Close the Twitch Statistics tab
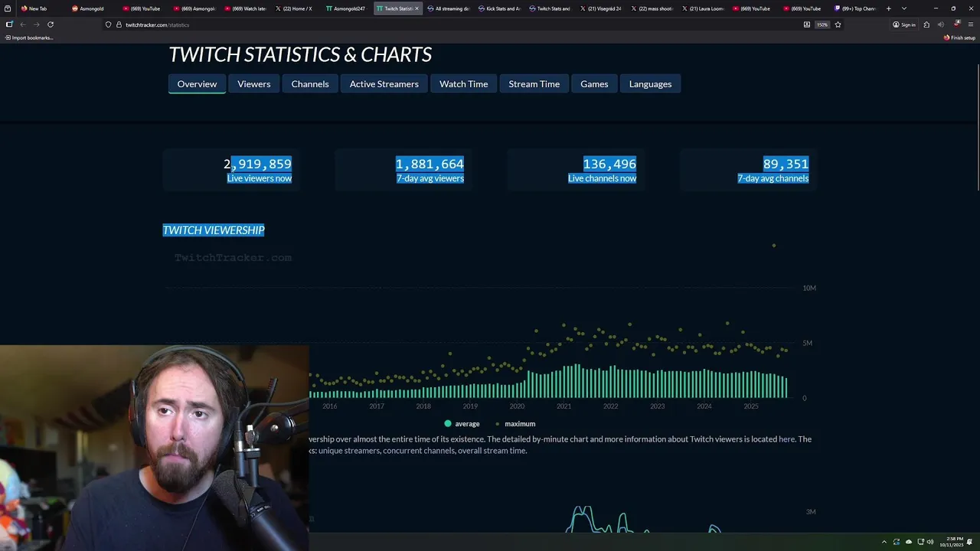This screenshot has width=980, height=551. [416, 8]
